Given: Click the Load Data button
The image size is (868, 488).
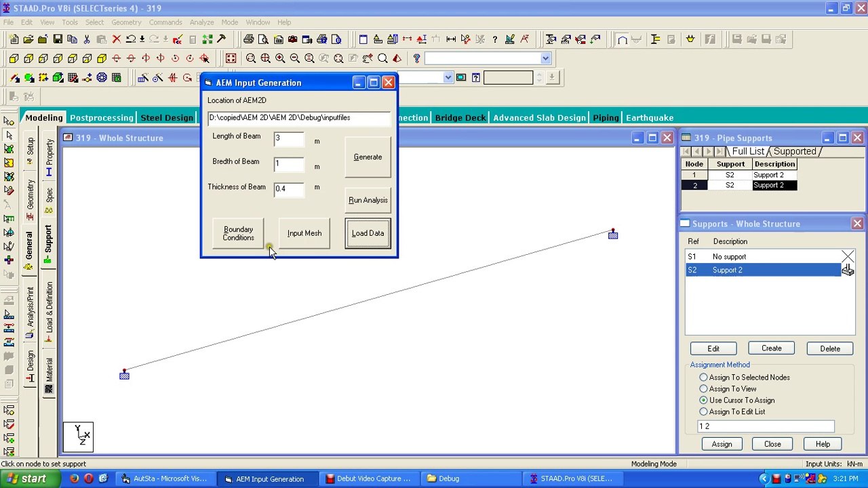Looking at the screenshot, I should click(x=368, y=234).
